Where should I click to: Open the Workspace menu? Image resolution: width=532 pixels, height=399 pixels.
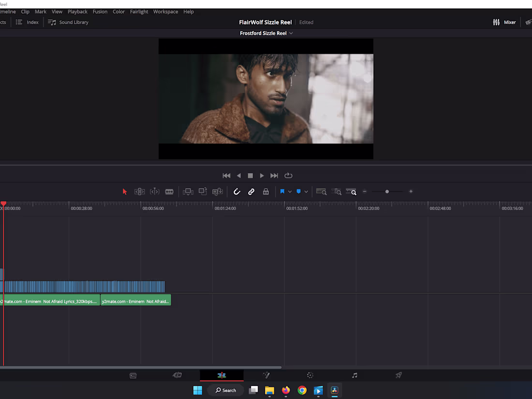(x=165, y=12)
